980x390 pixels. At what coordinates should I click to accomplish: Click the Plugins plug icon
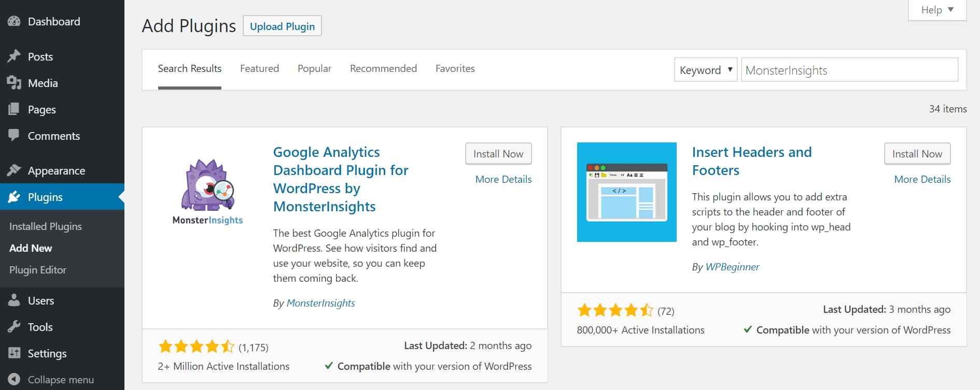click(x=14, y=197)
